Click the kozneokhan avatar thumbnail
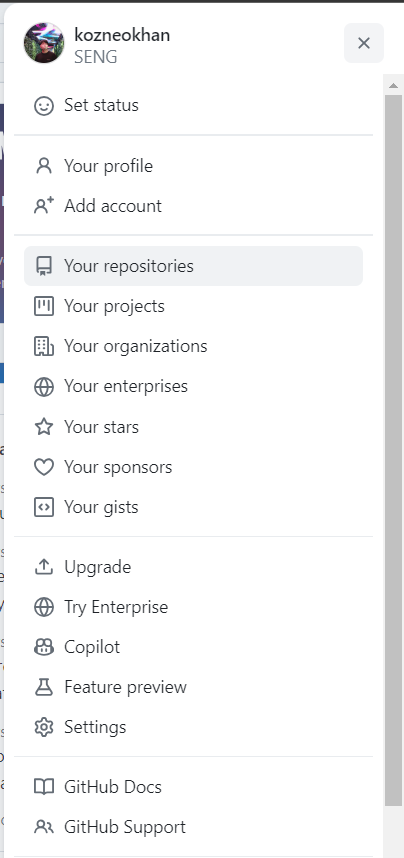 pyautogui.click(x=44, y=43)
